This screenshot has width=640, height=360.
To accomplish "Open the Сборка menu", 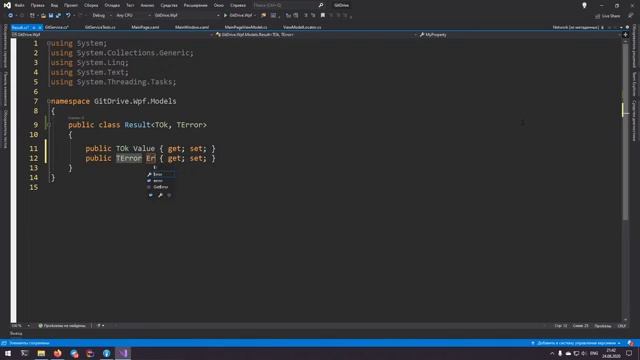I will point(91,5).
